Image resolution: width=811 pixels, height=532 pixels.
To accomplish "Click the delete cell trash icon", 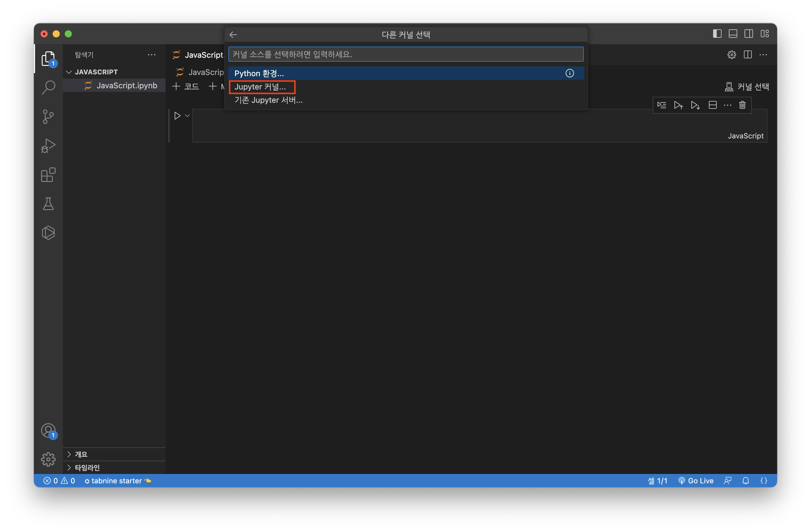I will tap(742, 105).
